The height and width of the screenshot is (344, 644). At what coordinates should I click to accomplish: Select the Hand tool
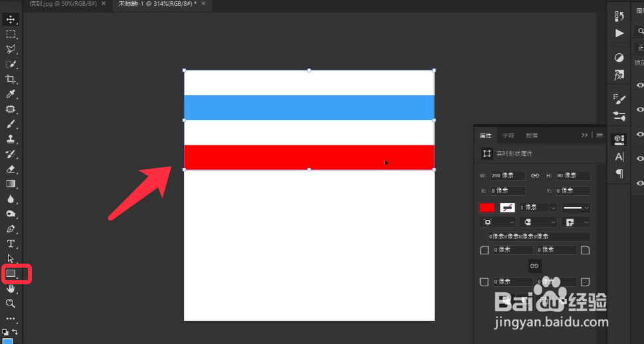pos(11,288)
